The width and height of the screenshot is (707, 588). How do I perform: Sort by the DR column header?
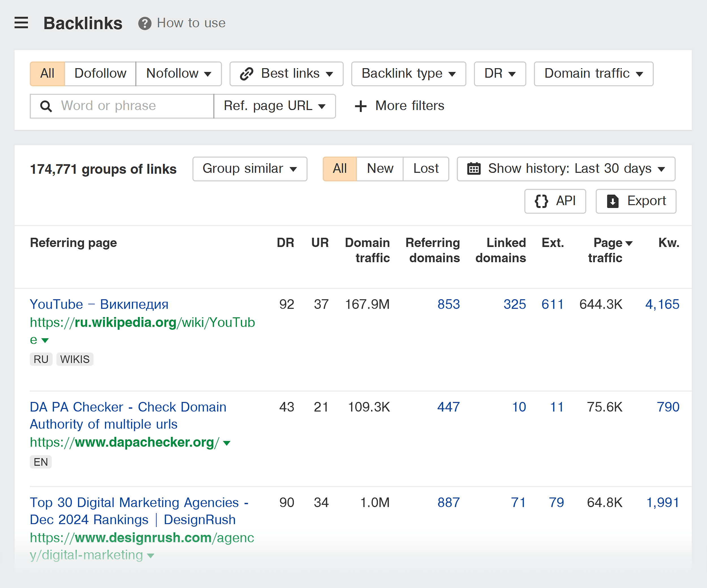tap(285, 243)
